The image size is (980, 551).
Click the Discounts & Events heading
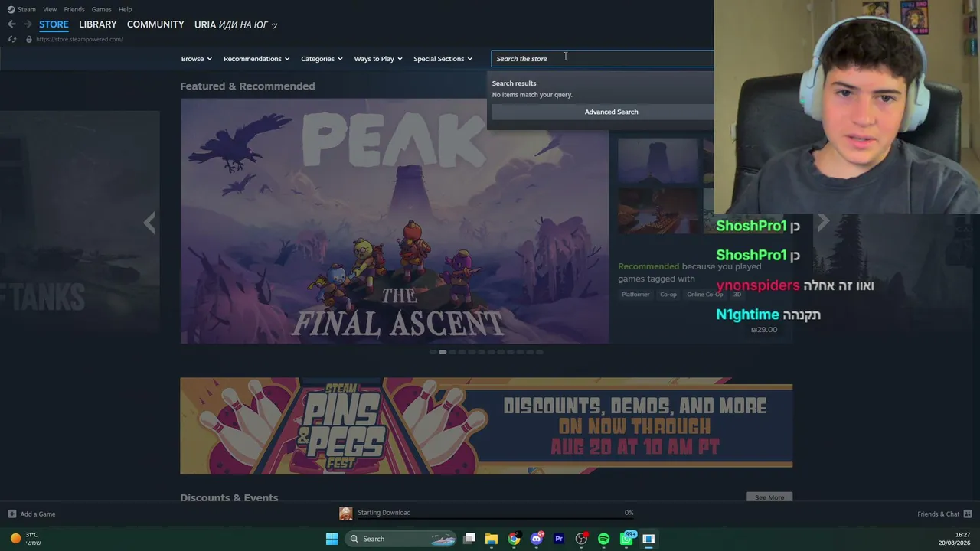[229, 498]
